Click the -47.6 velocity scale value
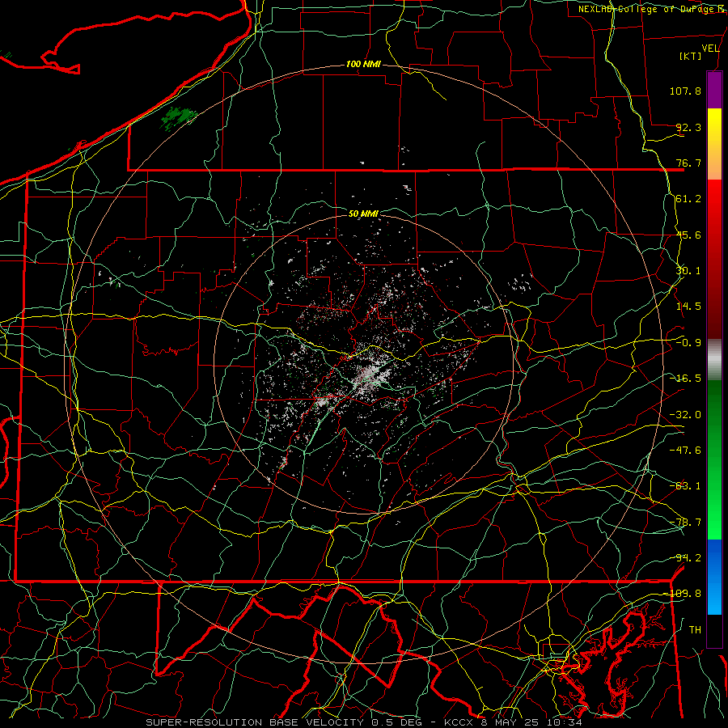Screen dimensions: 728x728 (685, 451)
